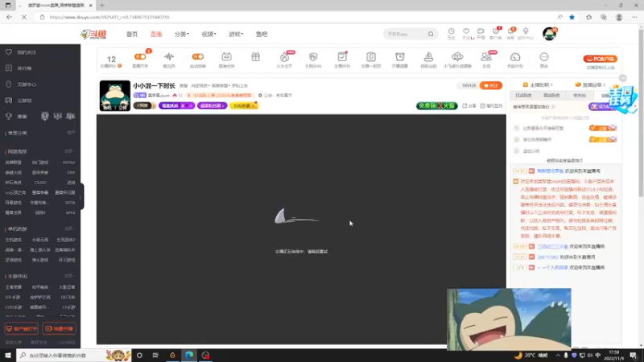Open the creator center lightbulb icon
This screenshot has height=362, width=644.
[x=526, y=31]
